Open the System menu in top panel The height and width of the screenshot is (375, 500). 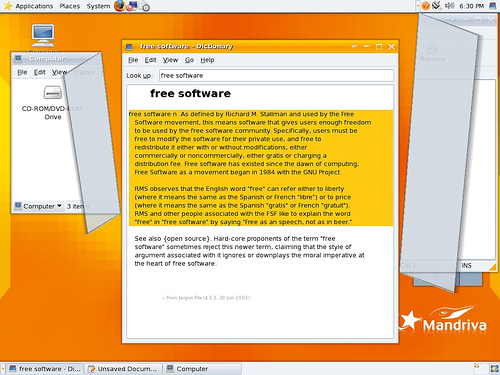tap(98, 6)
